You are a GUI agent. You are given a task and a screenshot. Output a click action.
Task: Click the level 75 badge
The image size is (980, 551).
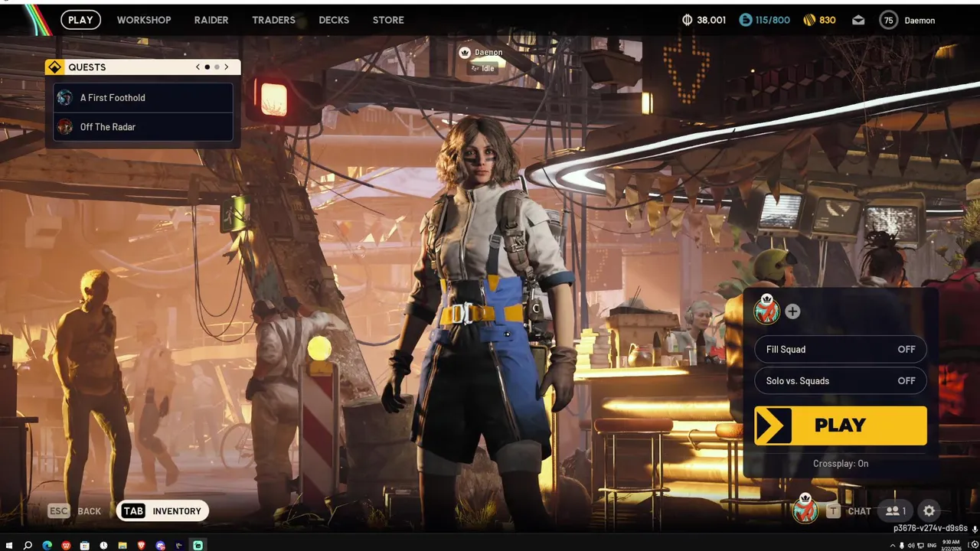(x=889, y=21)
